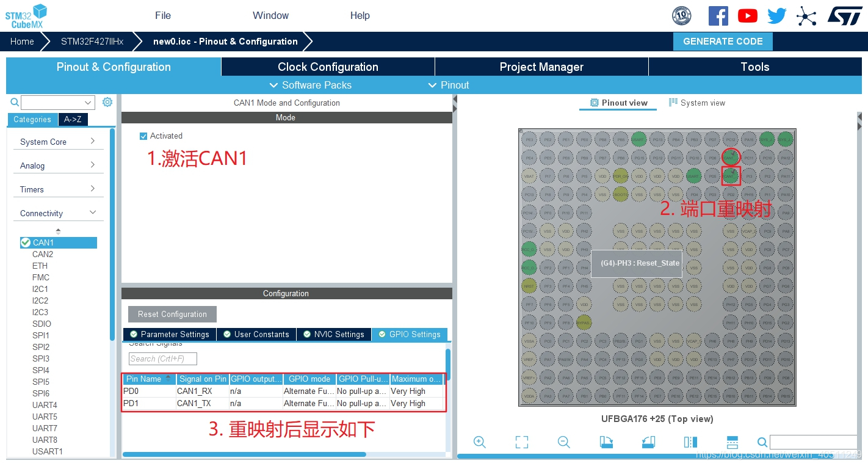The height and width of the screenshot is (466, 868).
Task: Click the ST community network icon
Action: (806, 16)
